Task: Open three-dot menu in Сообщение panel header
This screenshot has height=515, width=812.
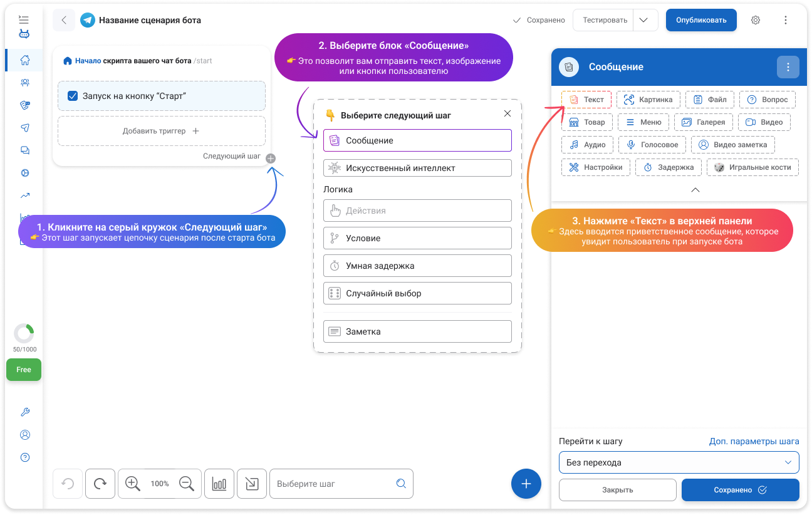Action: point(788,67)
